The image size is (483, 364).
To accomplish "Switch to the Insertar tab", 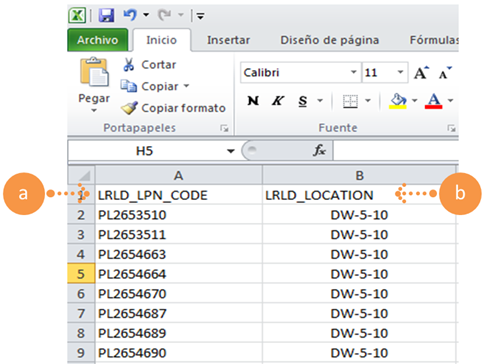I will pos(228,40).
